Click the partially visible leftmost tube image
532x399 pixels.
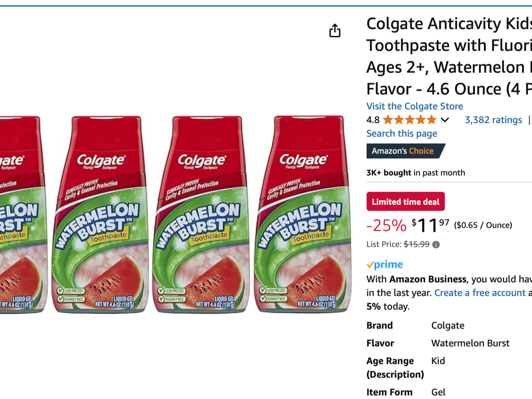(21, 215)
